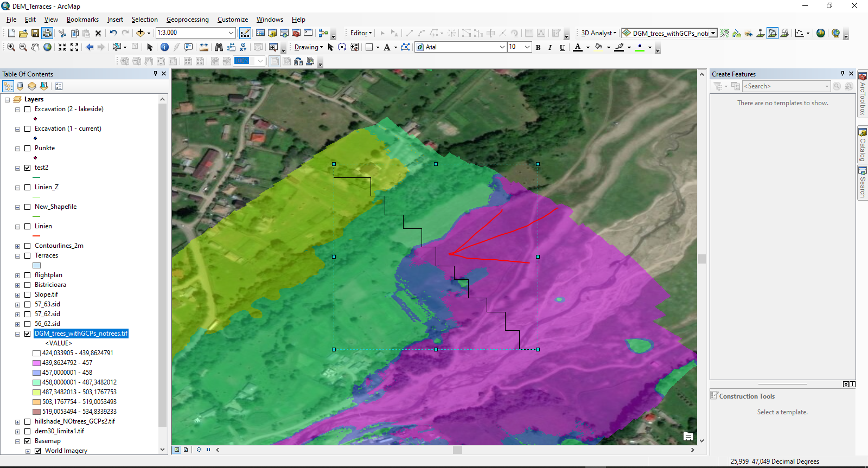Save the map document

pyautogui.click(x=35, y=33)
